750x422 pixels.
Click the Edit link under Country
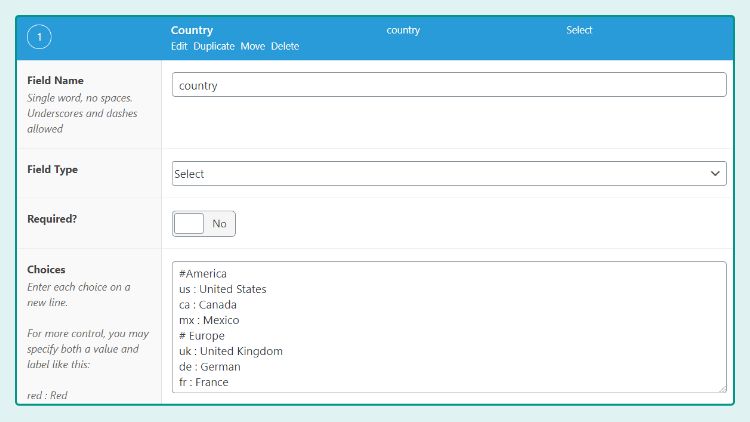(179, 46)
